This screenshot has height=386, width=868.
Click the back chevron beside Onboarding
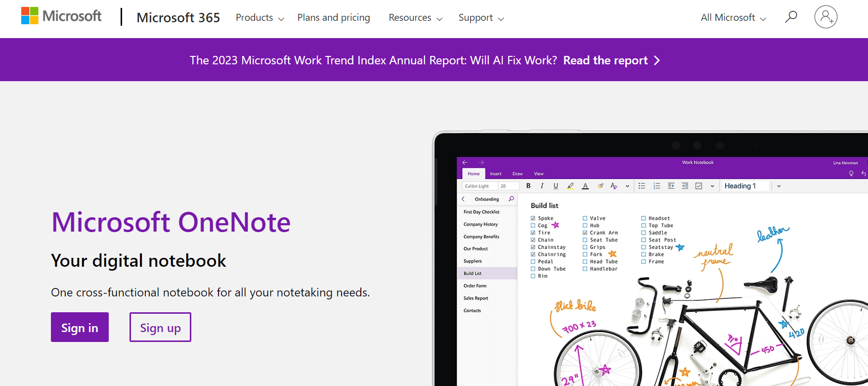coord(463,199)
